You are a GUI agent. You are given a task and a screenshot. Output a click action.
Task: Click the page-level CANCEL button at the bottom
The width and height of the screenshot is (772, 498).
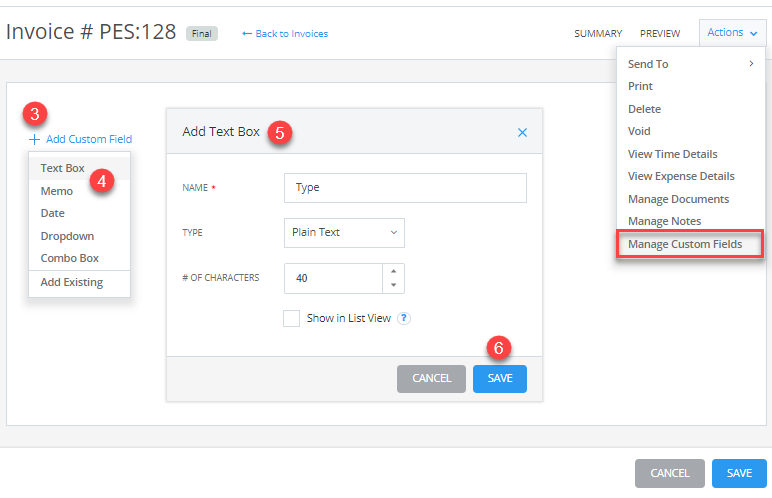click(x=670, y=473)
